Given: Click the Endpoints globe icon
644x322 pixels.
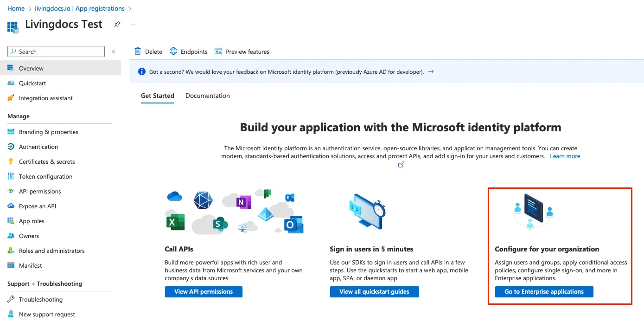Looking at the screenshot, I should (173, 52).
